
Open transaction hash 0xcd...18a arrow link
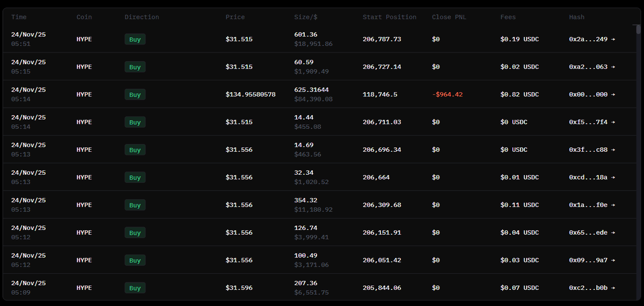coord(592,177)
